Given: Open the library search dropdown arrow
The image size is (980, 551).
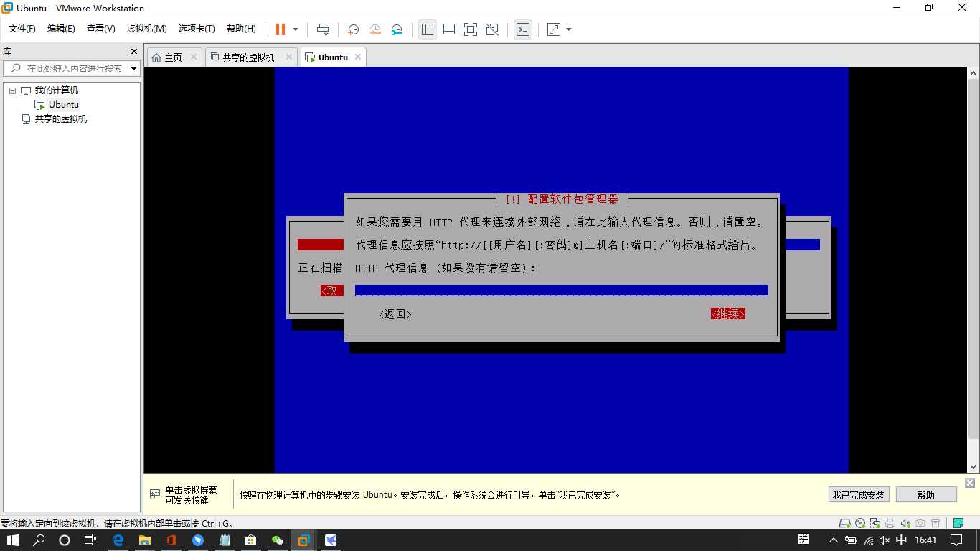Looking at the screenshot, I should [134, 69].
